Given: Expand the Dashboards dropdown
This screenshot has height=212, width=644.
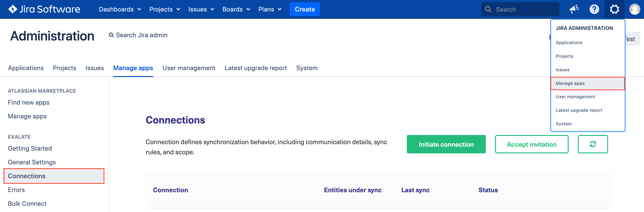Looking at the screenshot, I should coord(120,9).
